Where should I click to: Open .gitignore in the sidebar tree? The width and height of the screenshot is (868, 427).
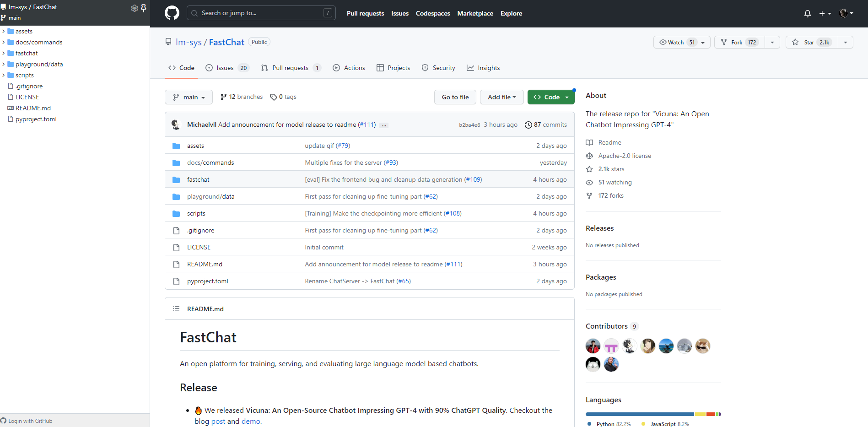tap(29, 86)
